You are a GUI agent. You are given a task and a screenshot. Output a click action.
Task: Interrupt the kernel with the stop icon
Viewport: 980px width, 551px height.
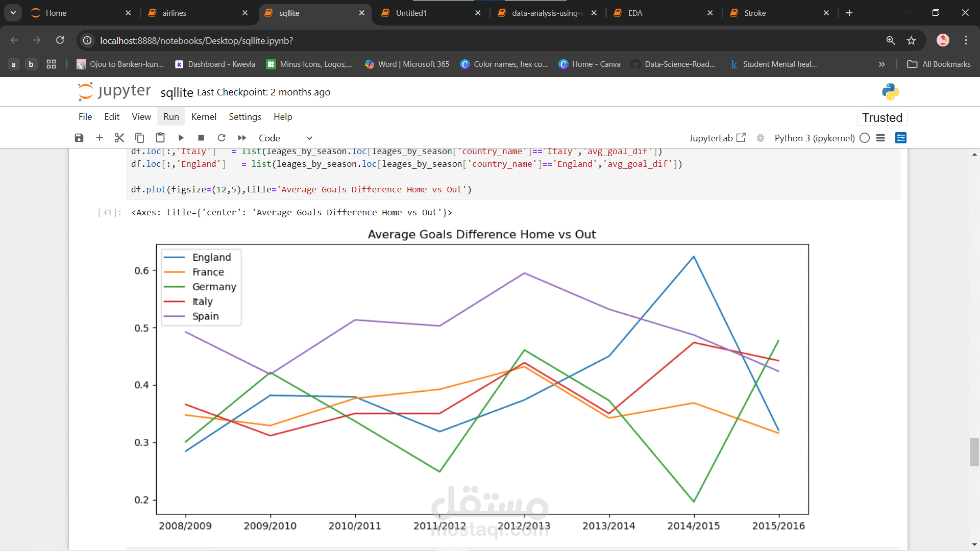click(x=201, y=138)
